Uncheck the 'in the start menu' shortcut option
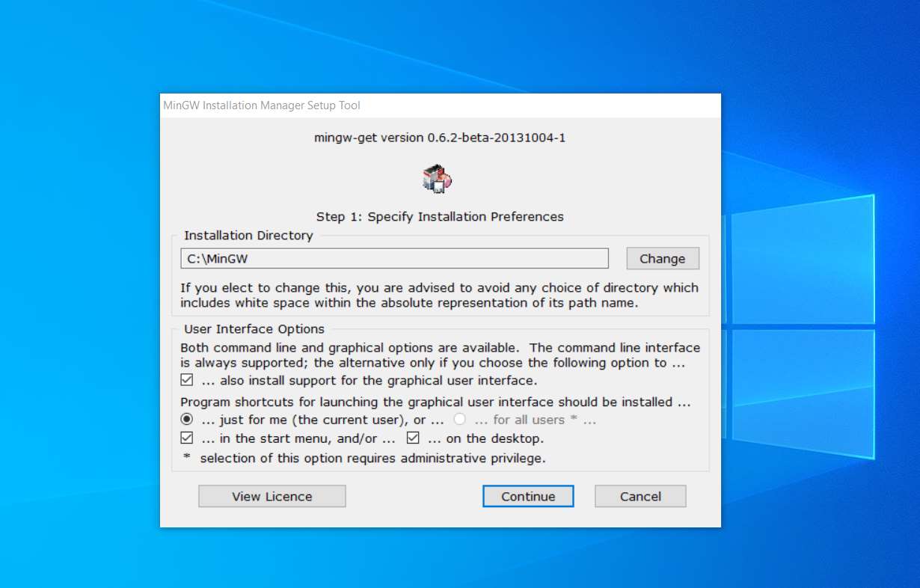The width and height of the screenshot is (920, 588). [187, 438]
